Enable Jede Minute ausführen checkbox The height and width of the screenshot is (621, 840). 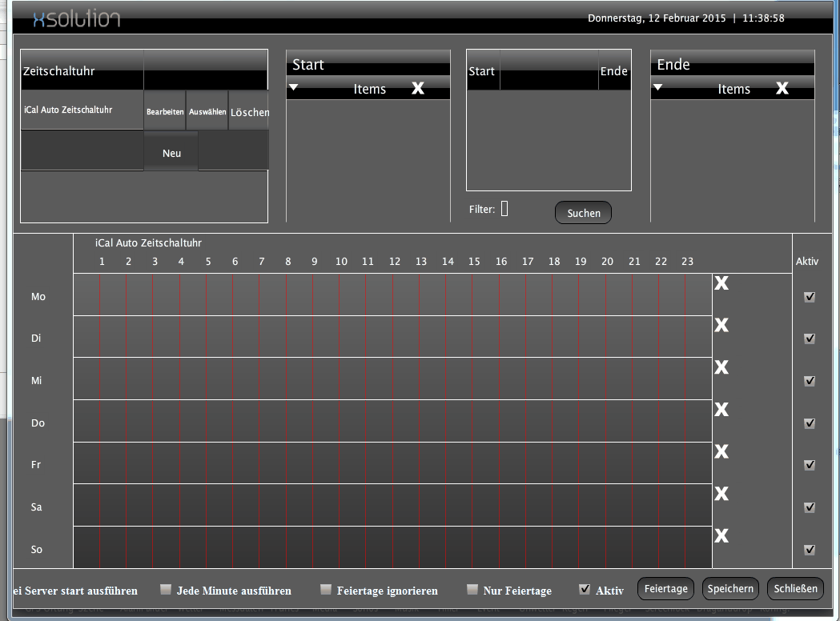click(x=166, y=590)
